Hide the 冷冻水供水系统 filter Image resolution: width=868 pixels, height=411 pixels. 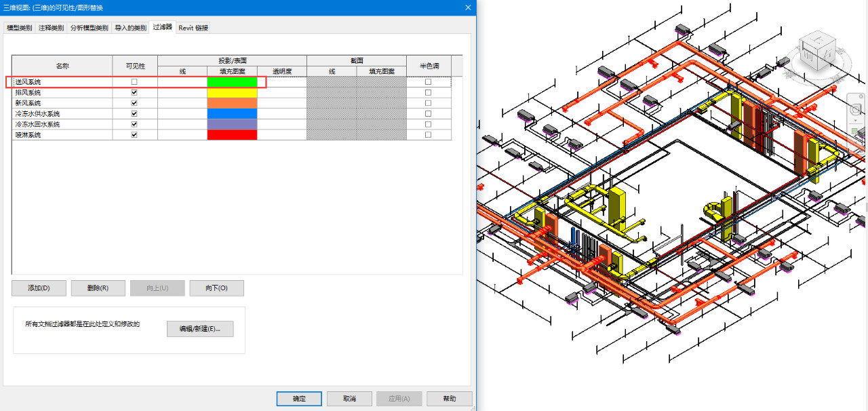click(x=134, y=114)
